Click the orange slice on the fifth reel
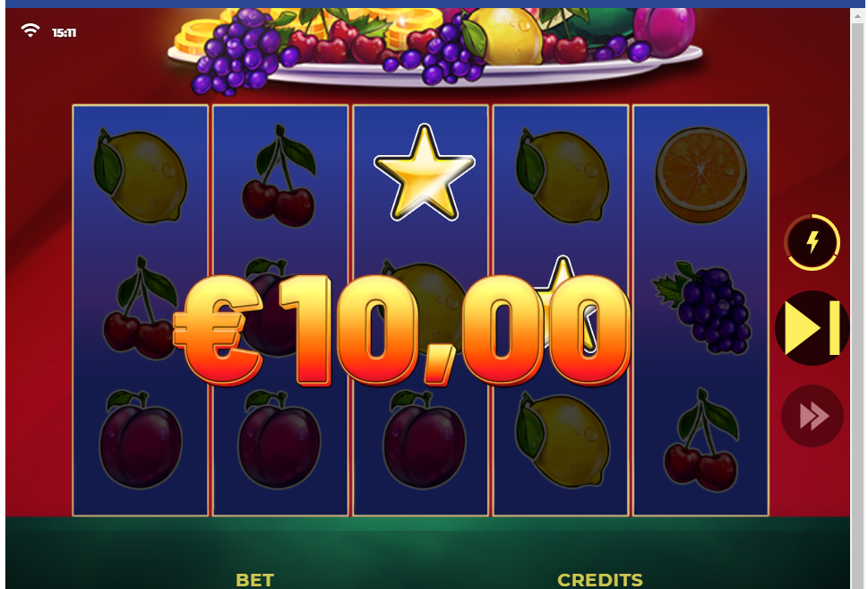Image resolution: width=868 pixels, height=589 pixels. click(x=700, y=175)
